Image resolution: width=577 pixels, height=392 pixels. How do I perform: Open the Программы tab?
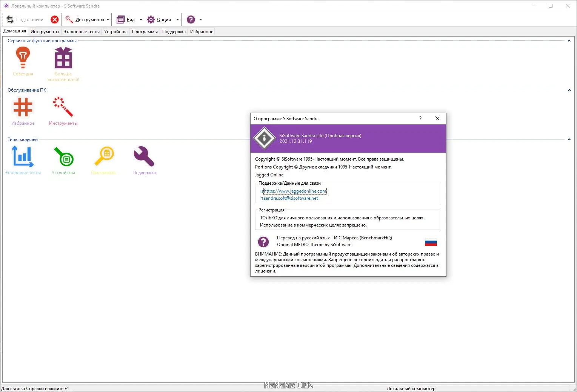pos(145,32)
